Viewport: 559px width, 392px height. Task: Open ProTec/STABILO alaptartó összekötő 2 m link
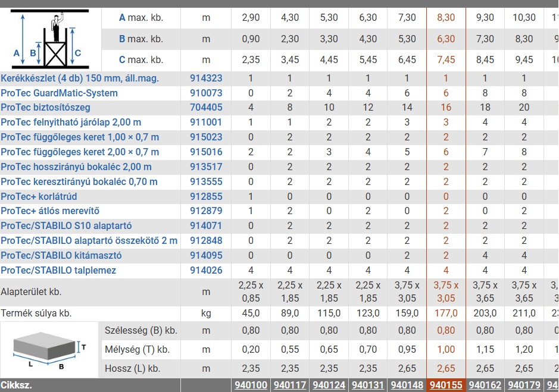[x=89, y=240]
